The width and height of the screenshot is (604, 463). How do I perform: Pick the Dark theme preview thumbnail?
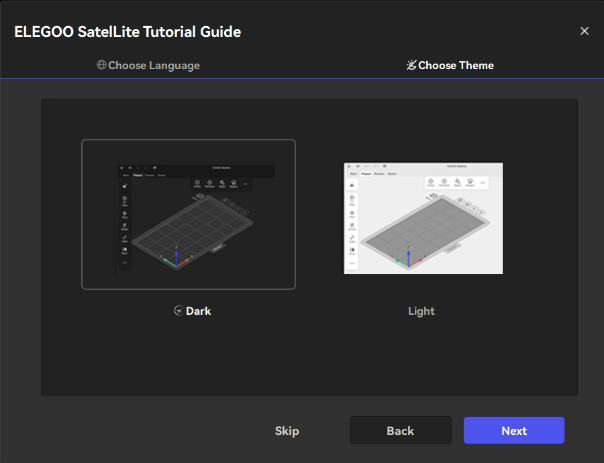click(x=188, y=214)
